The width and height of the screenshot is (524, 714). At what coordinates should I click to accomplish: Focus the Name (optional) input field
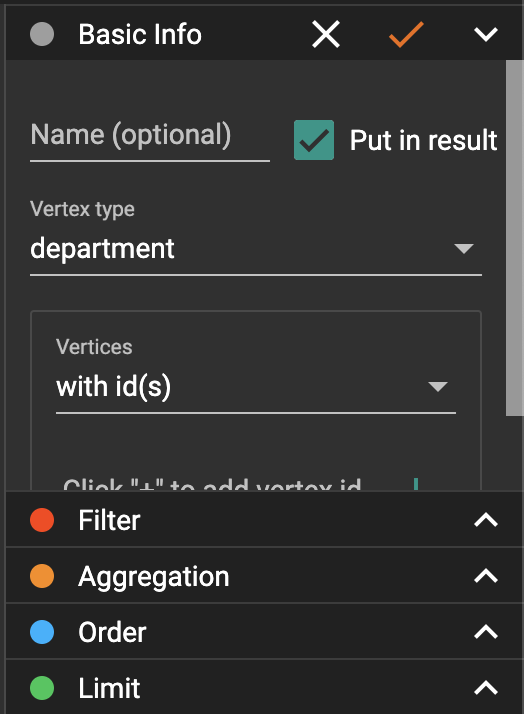click(150, 137)
